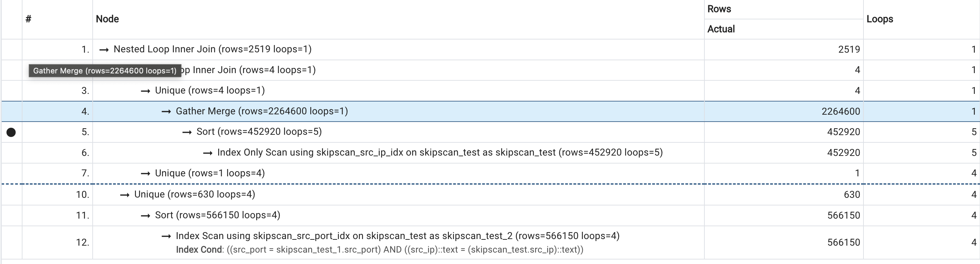Click the # column header
Viewport: 980px width, 264px height.
(x=29, y=19)
